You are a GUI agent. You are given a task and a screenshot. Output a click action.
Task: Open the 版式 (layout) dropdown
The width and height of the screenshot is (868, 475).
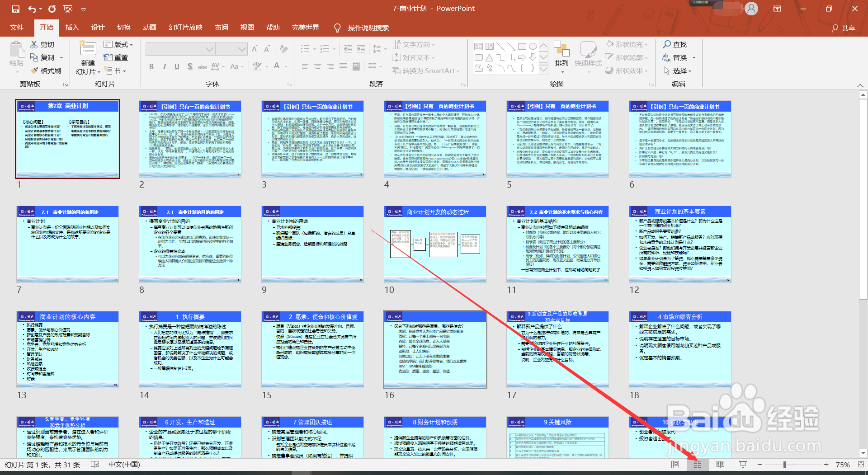[x=118, y=44]
